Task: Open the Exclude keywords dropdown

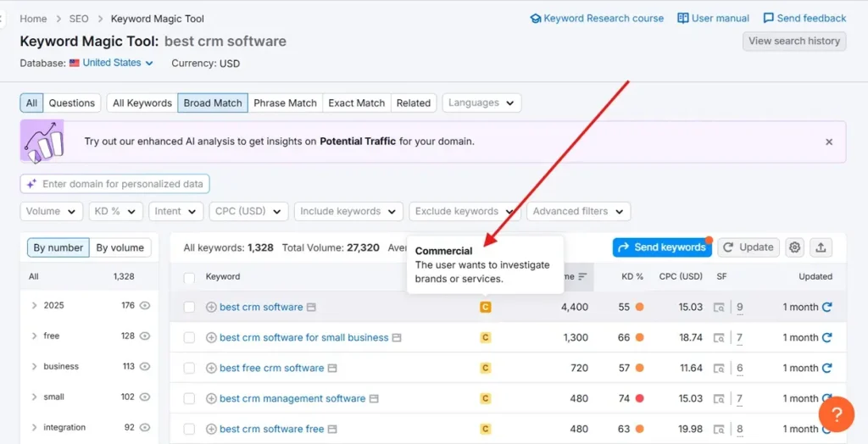Action: 465,212
